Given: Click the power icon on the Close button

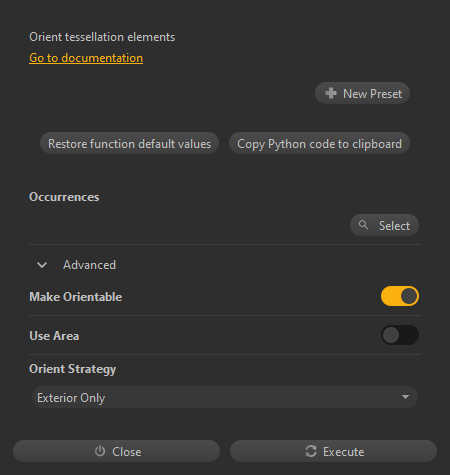Looking at the screenshot, I should tap(100, 451).
